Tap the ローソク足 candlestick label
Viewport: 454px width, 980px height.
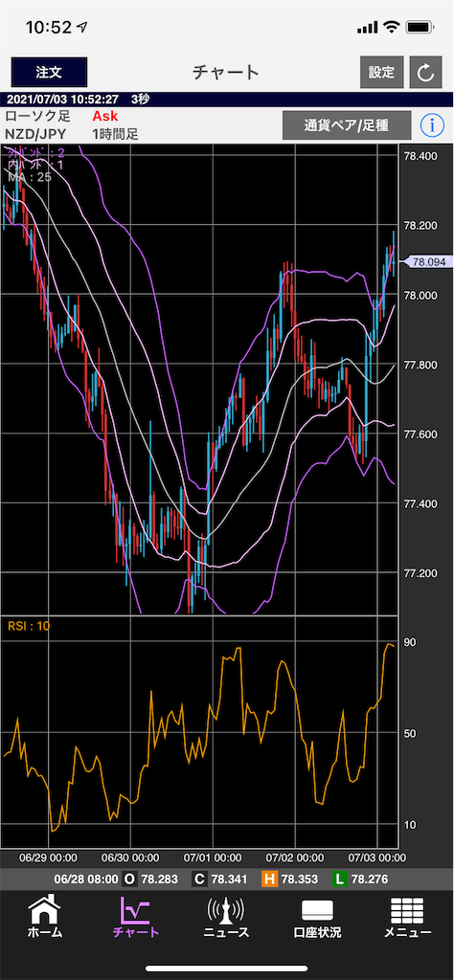click(37, 116)
